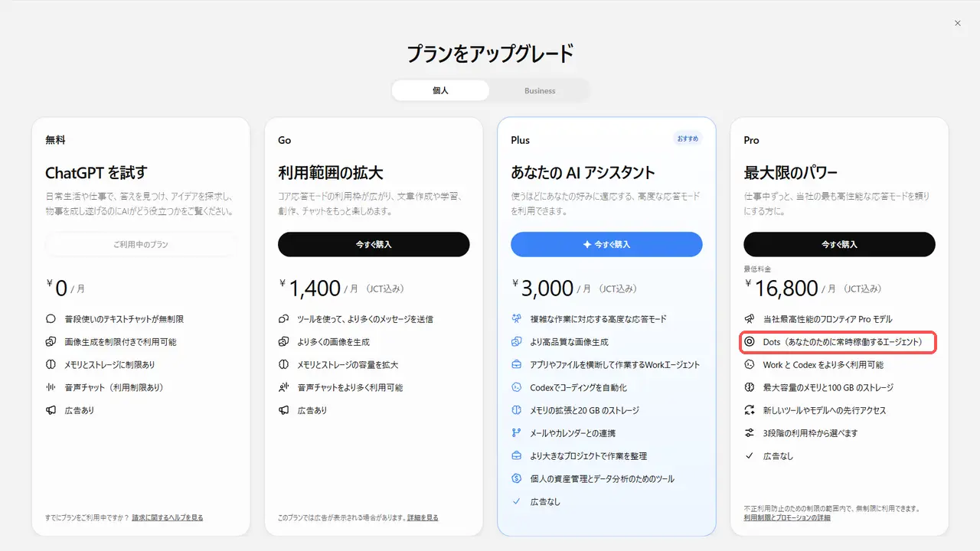
Task: Click the メモリの拡張と20 GB のストレージ text
Action: [584, 410]
